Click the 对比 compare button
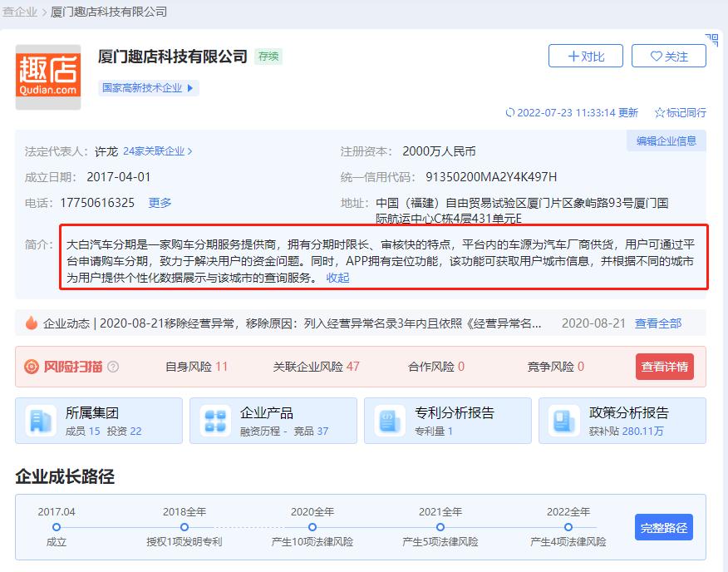728x572 pixels. [585, 56]
